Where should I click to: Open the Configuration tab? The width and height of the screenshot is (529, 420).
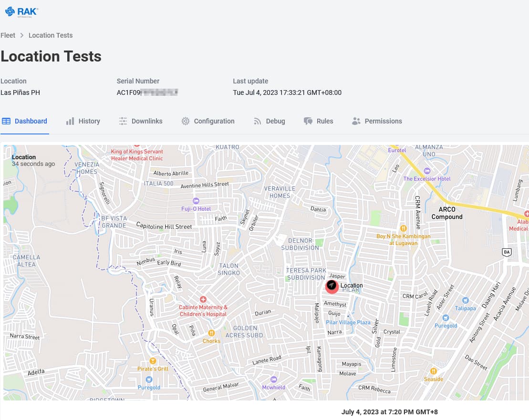pyautogui.click(x=208, y=121)
